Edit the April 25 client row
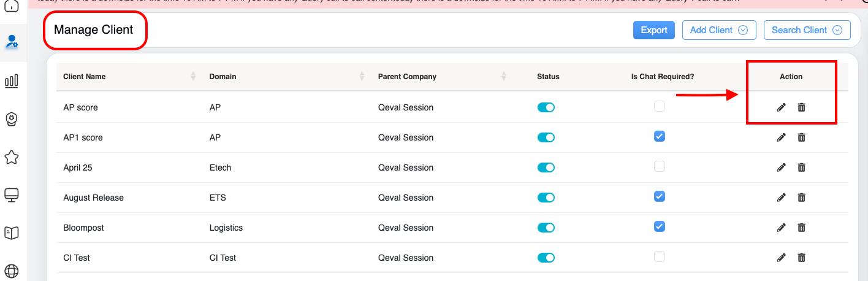 781,167
